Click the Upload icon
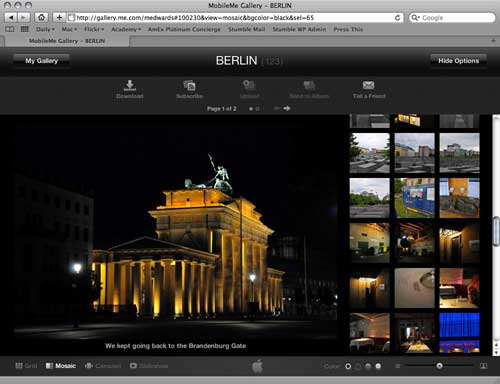The width and height of the screenshot is (500, 384). 249,85
